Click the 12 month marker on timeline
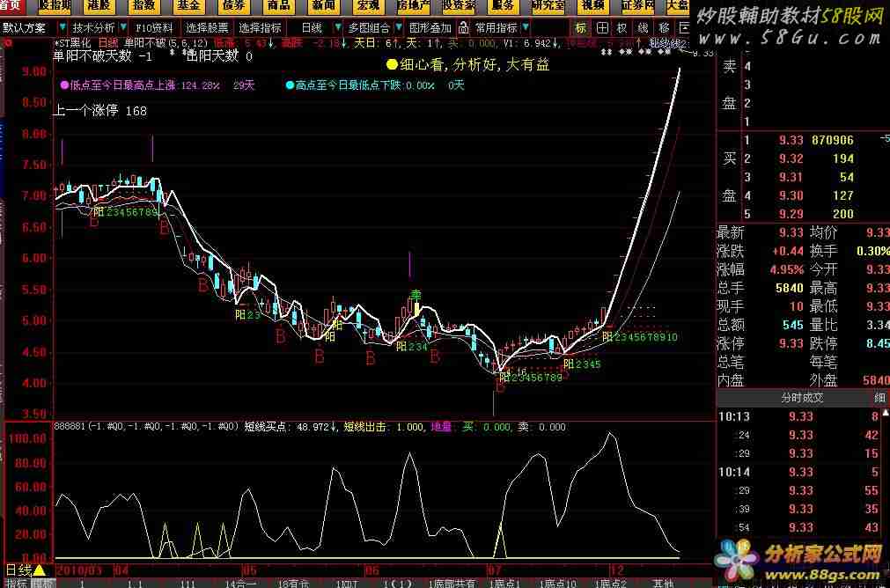This screenshot has height=588, width=890. click(x=617, y=570)
